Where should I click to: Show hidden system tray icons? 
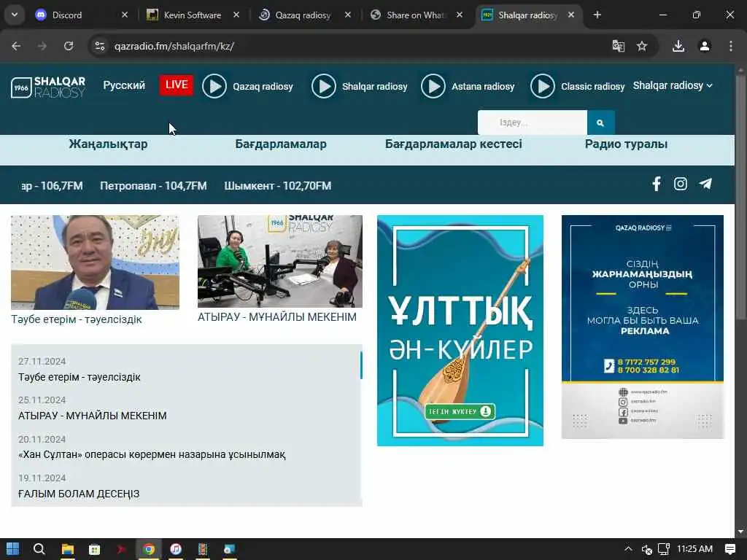[x=628, y=549]
